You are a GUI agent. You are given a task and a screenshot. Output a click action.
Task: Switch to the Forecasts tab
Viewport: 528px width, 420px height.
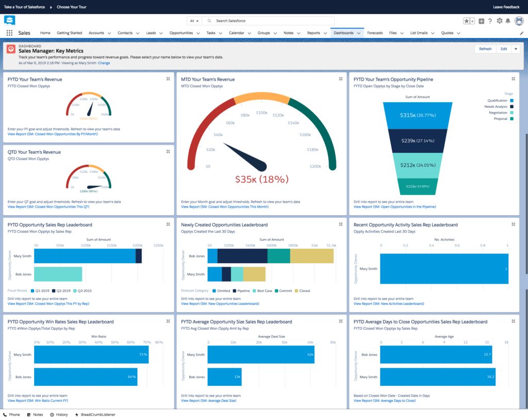[375, 33]
